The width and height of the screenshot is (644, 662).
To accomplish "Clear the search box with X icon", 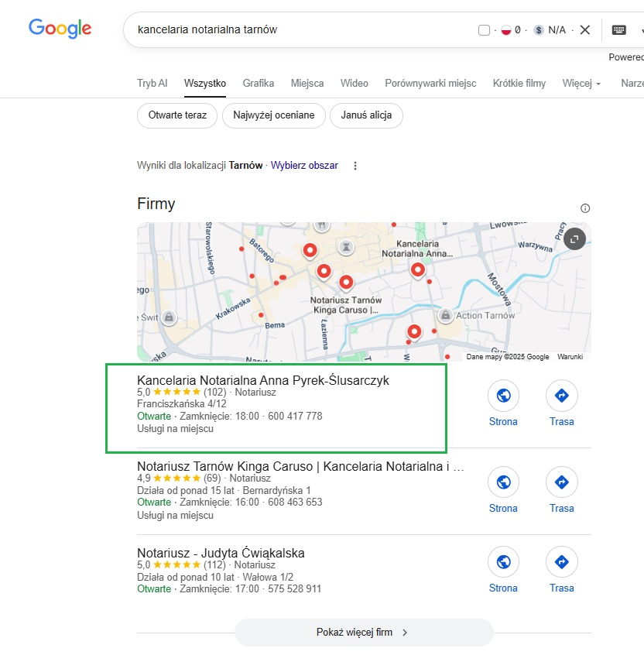I will click(585, 30).
